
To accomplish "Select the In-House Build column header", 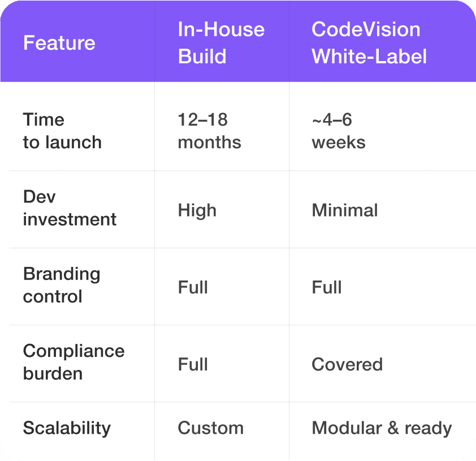I will pyautogui.click(x=221, y=43).
